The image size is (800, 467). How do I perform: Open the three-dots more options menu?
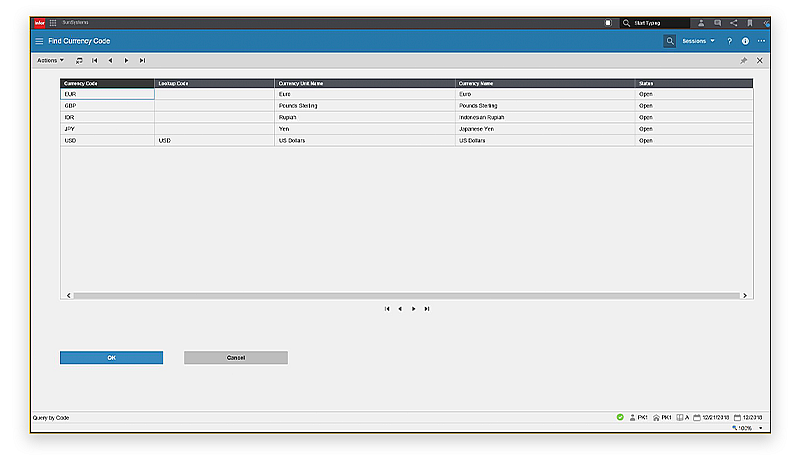pos(761,41)
